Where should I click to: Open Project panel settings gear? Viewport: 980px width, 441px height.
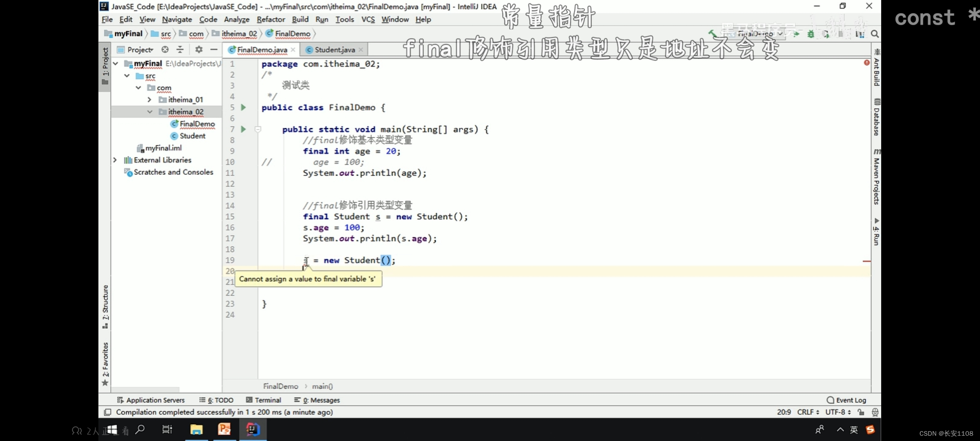199,49
